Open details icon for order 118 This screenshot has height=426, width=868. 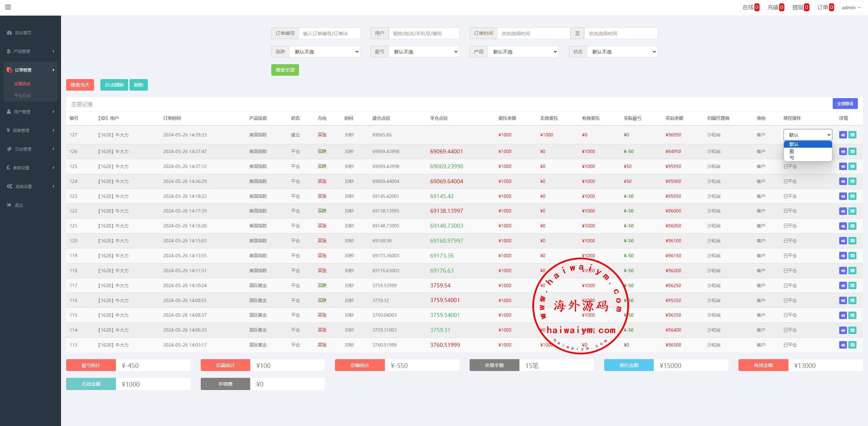pos(852,271)
